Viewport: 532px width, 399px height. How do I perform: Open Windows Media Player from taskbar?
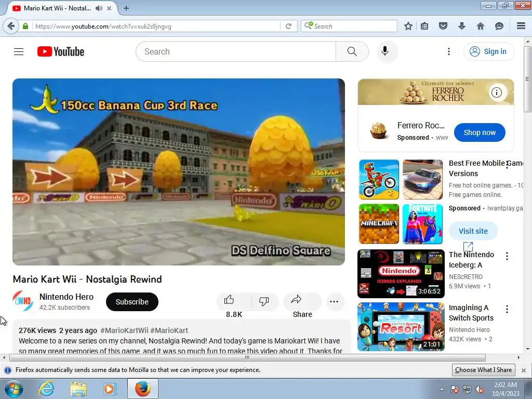coord(110,389)
